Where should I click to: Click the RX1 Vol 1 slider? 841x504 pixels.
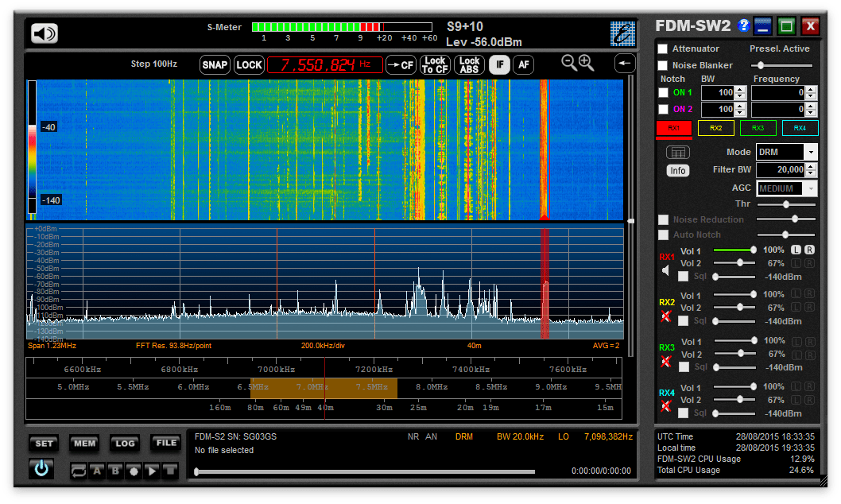734,250
